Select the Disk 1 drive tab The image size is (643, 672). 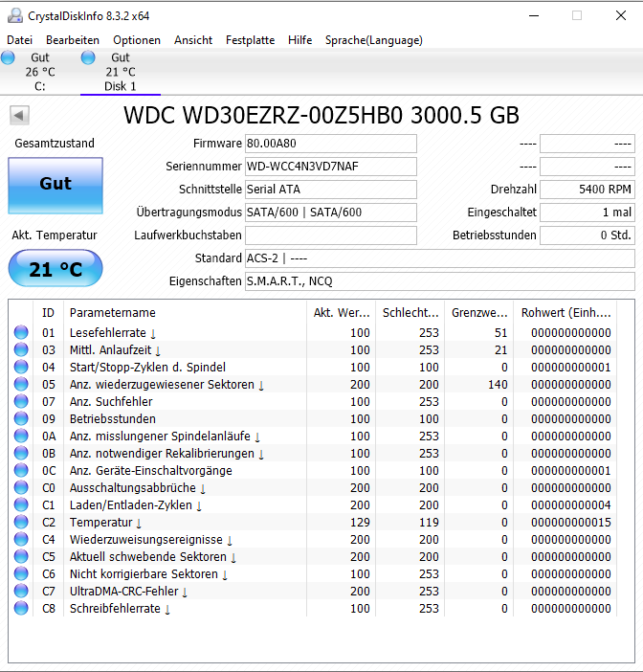coord(121,72)
